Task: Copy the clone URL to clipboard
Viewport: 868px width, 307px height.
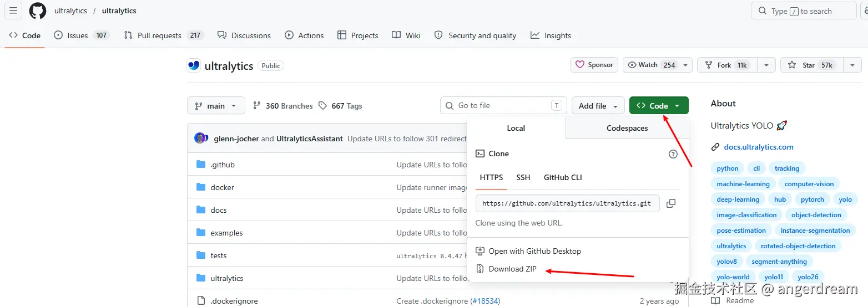Action: [x=671, y=203]
